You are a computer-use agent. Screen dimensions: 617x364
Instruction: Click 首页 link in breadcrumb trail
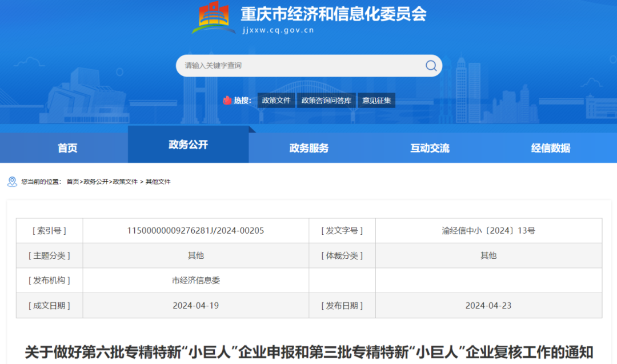pyautogui.click(x=73, y=182)
